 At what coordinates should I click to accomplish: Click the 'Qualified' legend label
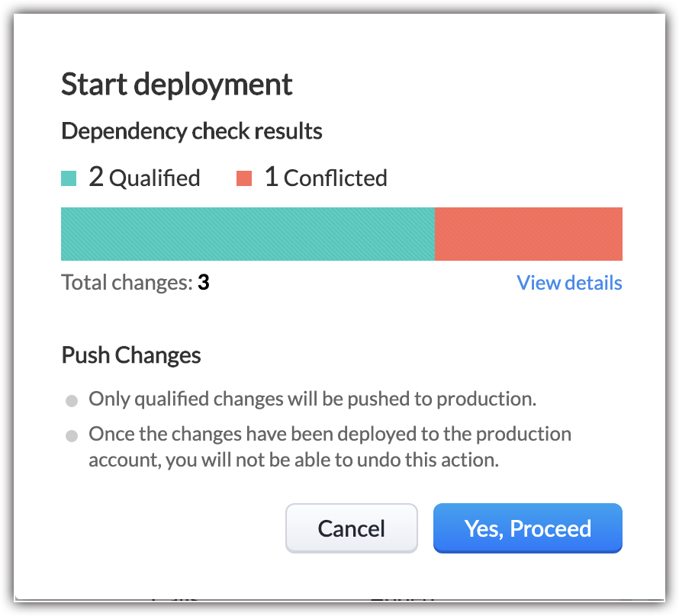[x=154, y=178]
